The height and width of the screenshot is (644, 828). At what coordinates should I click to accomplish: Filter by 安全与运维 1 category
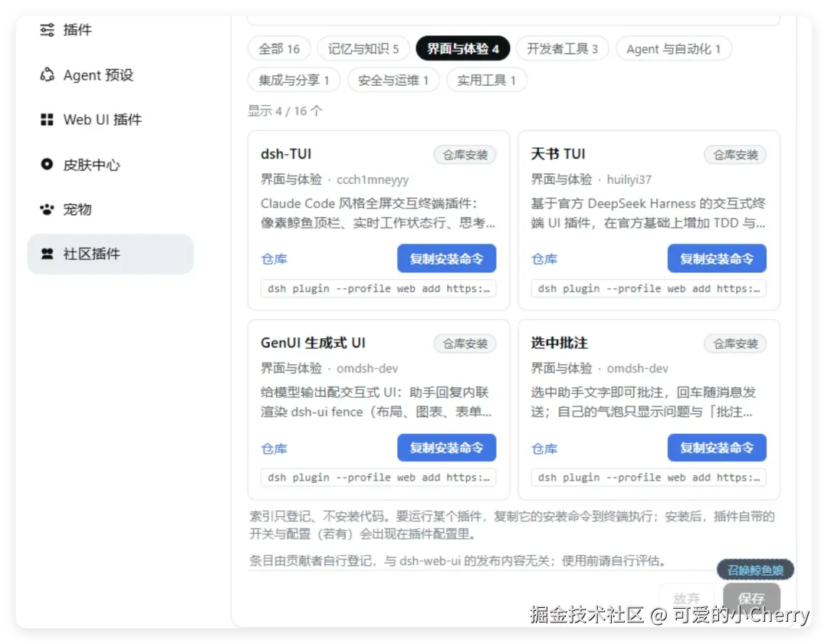[x=393, y=80]
